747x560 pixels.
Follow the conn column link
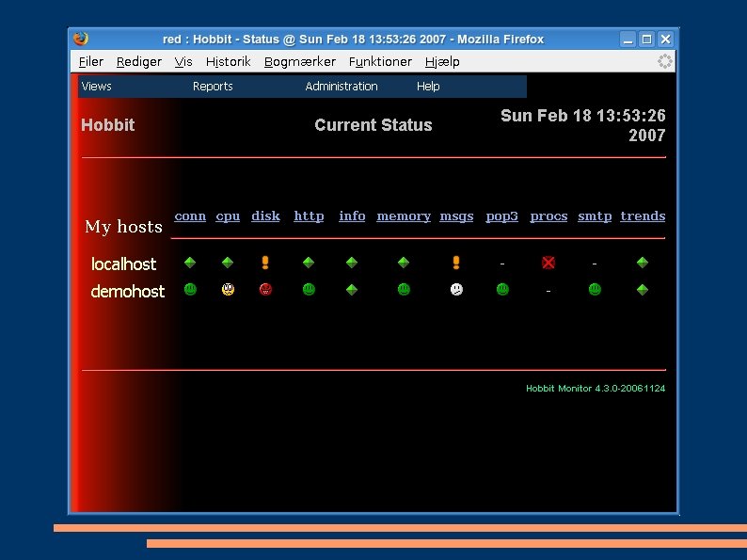[190, 216]
